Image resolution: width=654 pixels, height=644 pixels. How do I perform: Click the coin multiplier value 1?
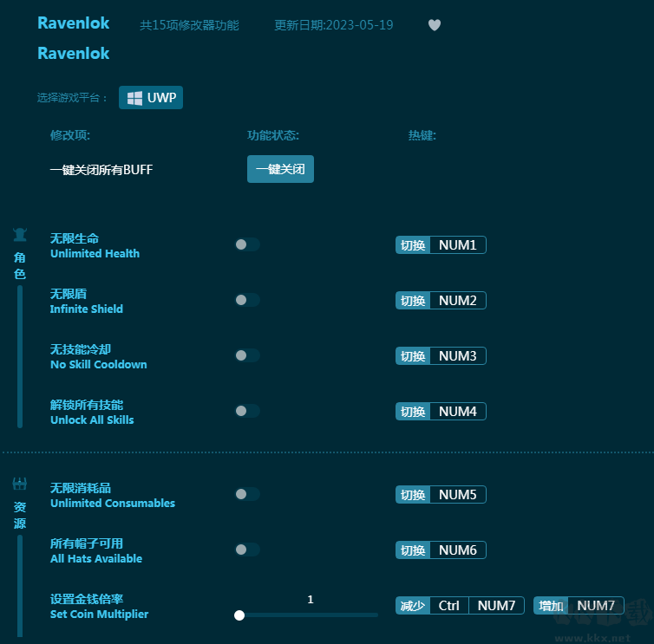click(311, 600)
